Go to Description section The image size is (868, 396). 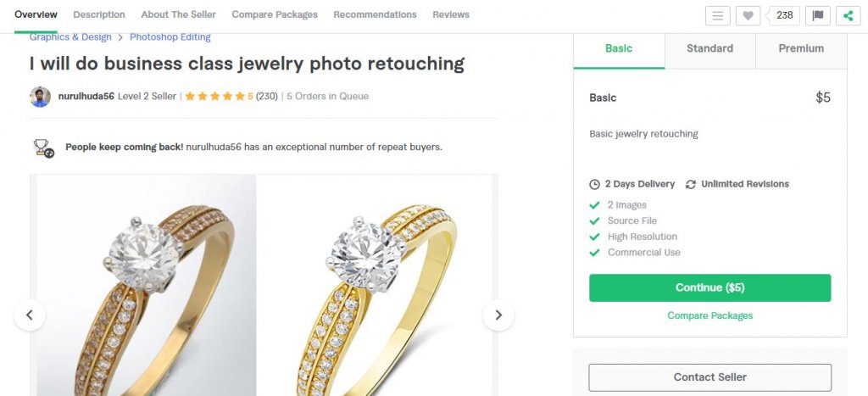coord(99,15)
